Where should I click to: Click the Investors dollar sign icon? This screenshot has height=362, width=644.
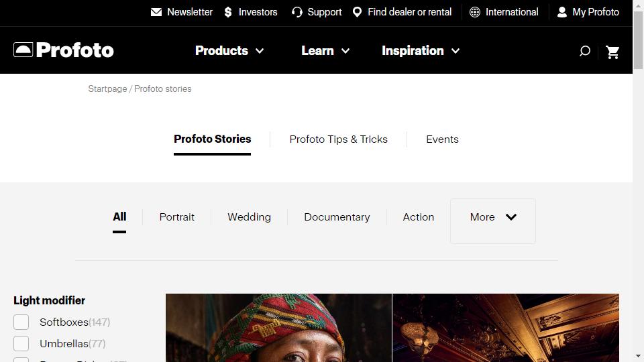228,12
